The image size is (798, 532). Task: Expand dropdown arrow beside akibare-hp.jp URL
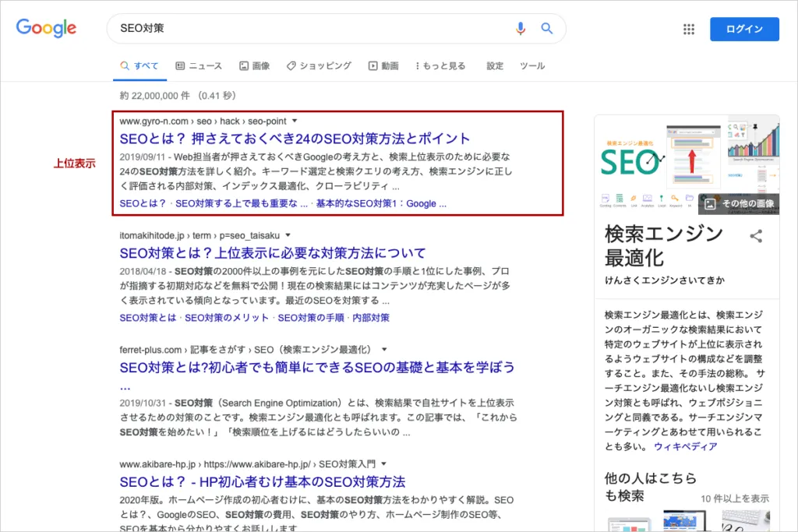tap(383, 464)
